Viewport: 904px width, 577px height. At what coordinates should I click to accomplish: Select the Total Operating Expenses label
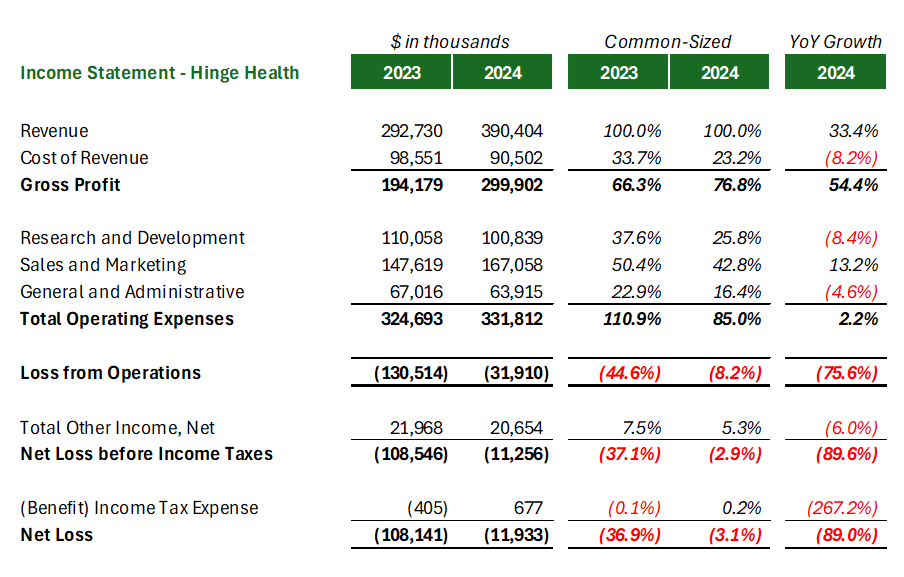(x=127, y=319)
